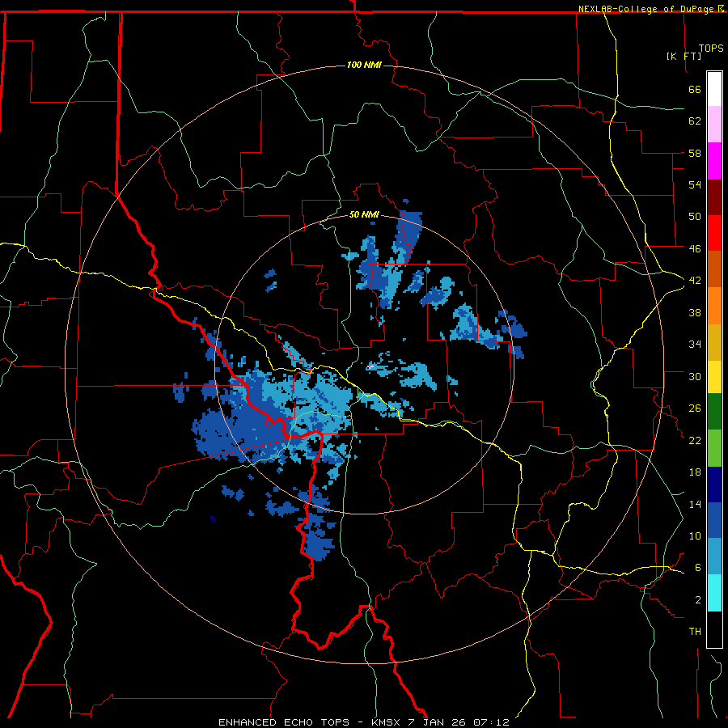Click the legend value 22
This screenshot has height=728, width=728.
click(695, 440)
